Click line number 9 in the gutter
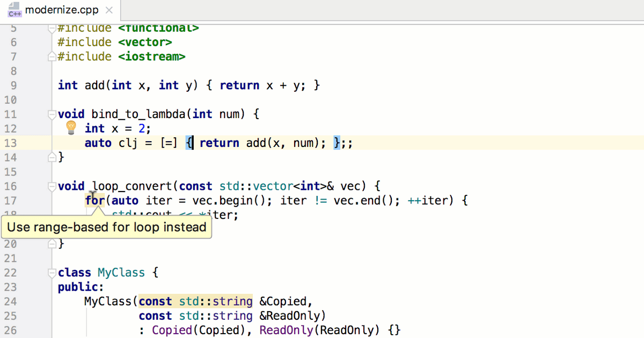Viewport: 644px width, 338px height. pyautogui.click(x=13, y=85)
